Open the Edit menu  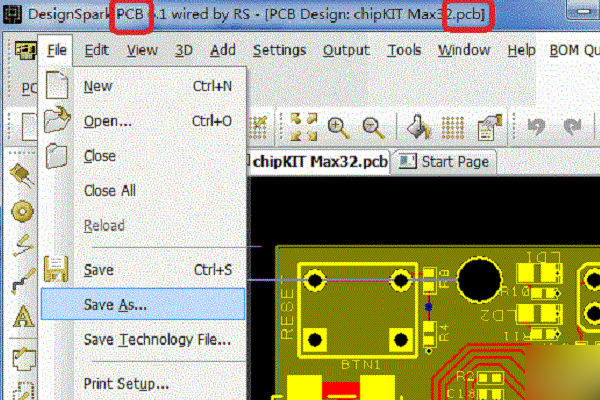point(96,50)
